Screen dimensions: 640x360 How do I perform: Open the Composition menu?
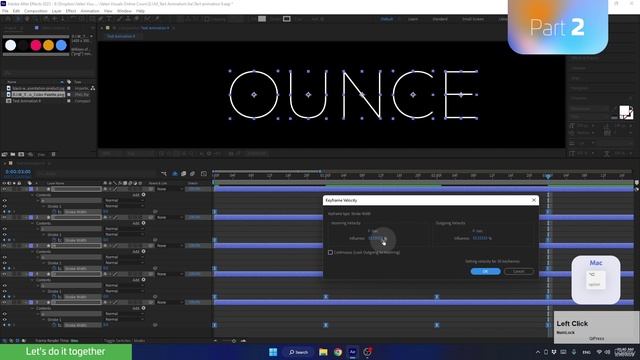click(x=36, y=11)
